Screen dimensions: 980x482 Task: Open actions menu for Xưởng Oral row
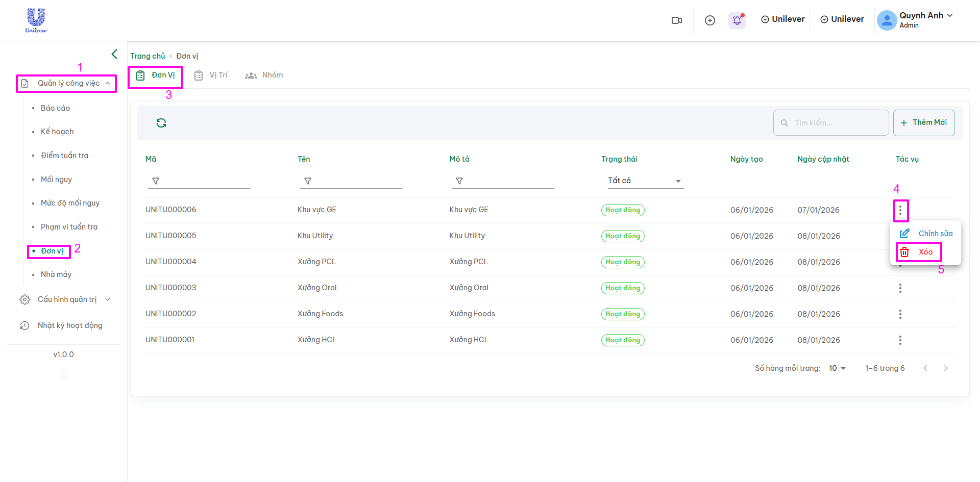[x=900, y=288]
